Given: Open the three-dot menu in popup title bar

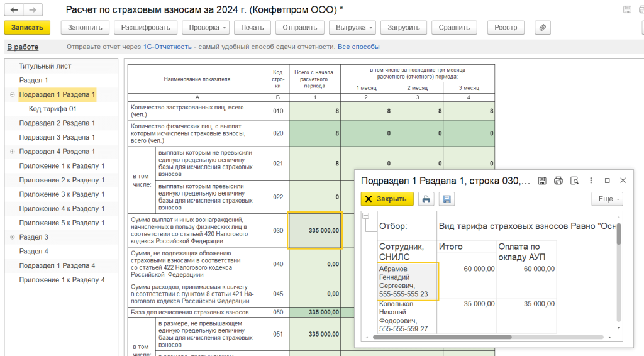Looking at the screenshot, I should pyautogui.click(x=592, y=181).
